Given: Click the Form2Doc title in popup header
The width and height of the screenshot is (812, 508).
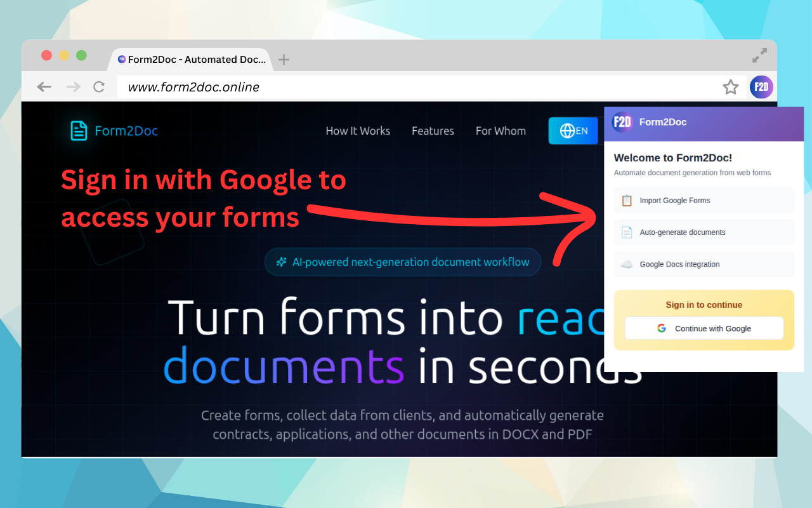Looking at the screenshot, I should tap(663, 122).
